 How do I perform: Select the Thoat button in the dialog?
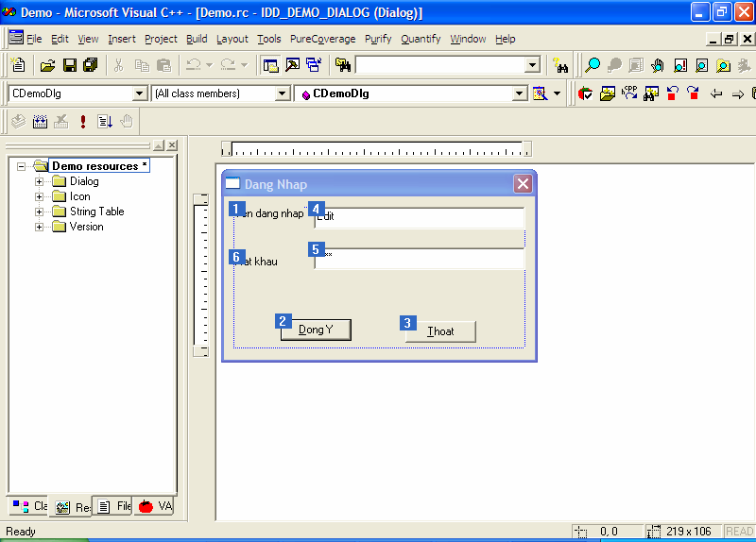(x=440, y=330)
